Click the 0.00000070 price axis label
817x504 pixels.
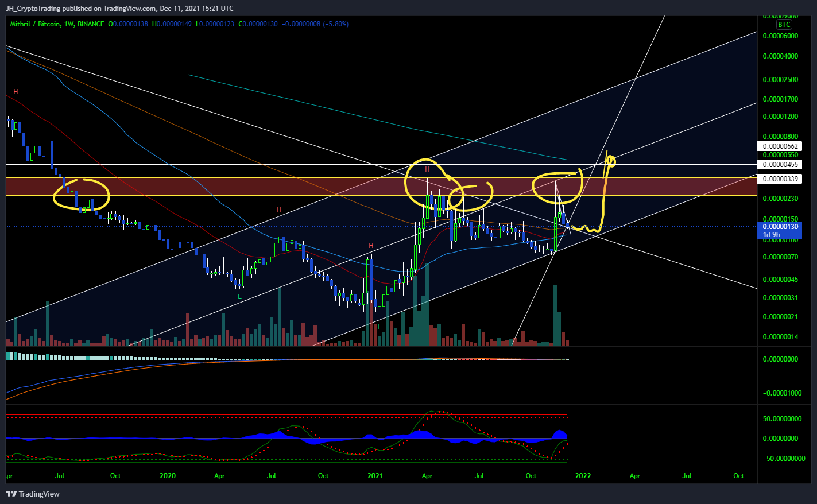click(780, 257)
